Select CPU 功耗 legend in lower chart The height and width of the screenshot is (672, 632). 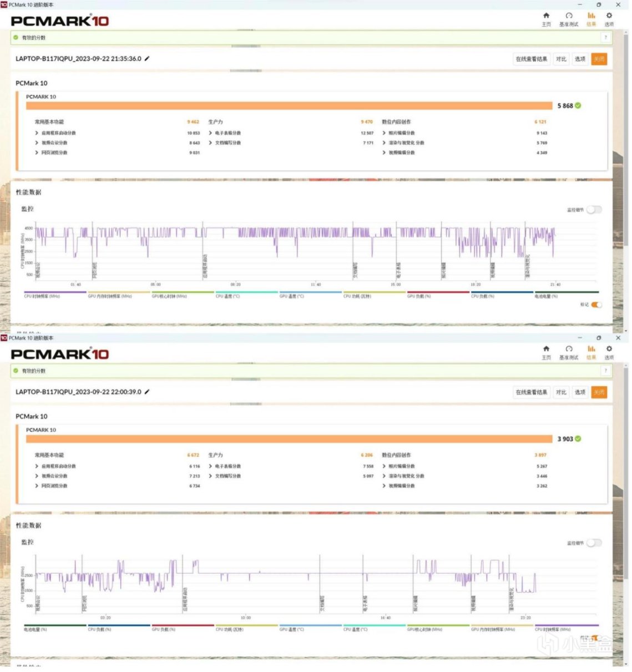coord(246,628)
